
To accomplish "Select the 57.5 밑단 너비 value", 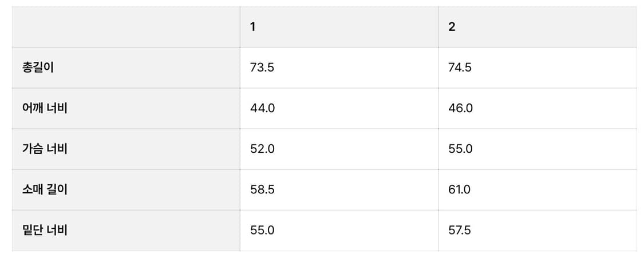I will coord(460,230).
